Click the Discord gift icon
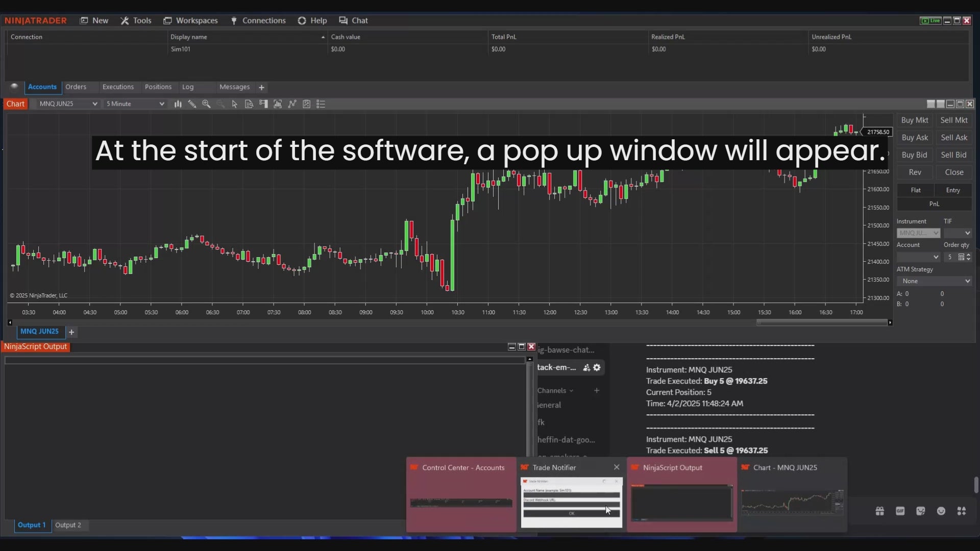 (x=880, y=511)
